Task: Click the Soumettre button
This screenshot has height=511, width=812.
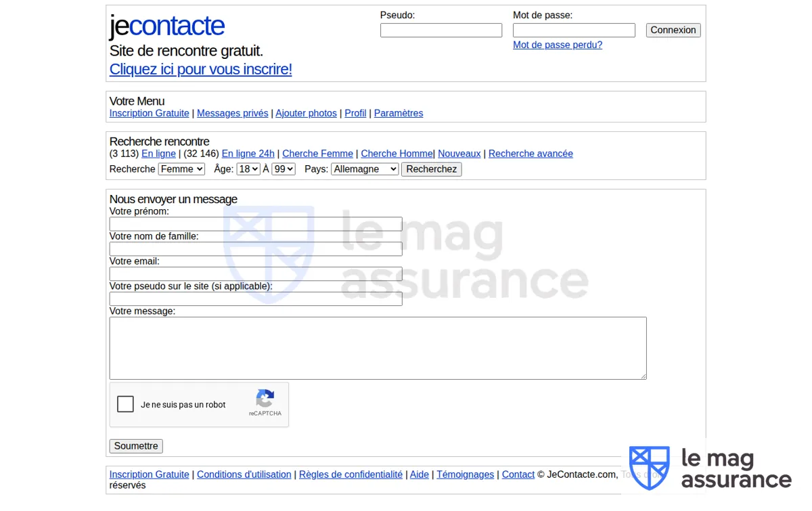Action: 136,446
